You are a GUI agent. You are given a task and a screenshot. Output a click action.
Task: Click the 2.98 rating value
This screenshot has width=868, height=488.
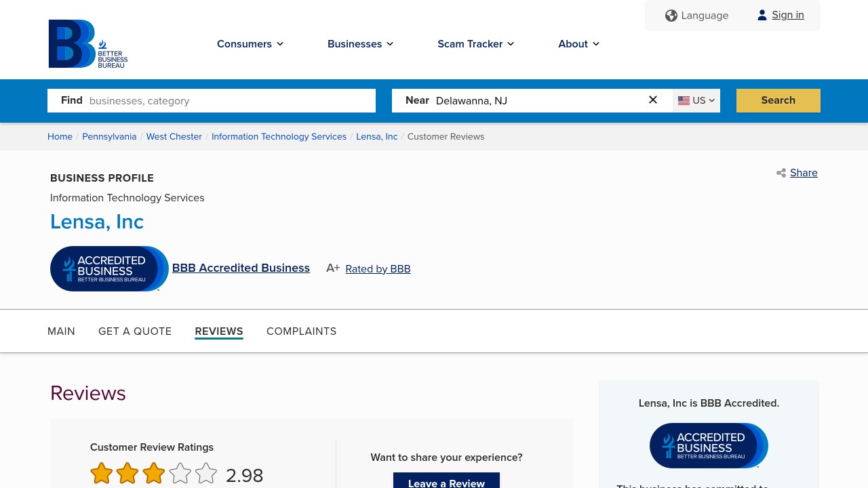pyautogui.click(x=244, y=476)
